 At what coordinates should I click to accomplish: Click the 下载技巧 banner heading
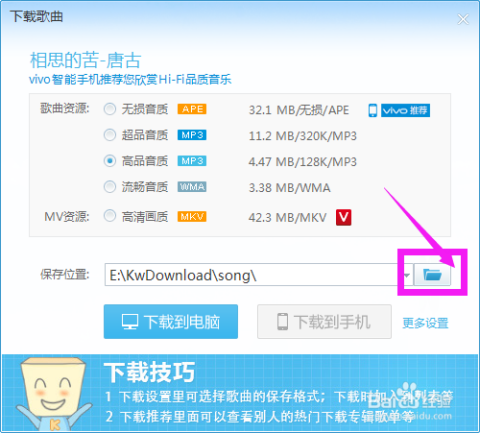pyautogui.click(x=149, y=372)
